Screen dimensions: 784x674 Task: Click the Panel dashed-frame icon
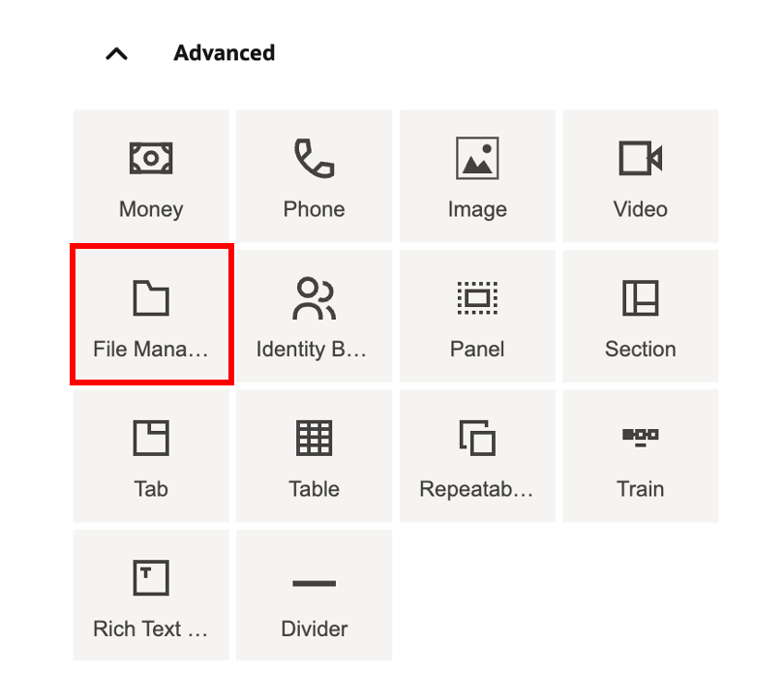coord(477,298)
